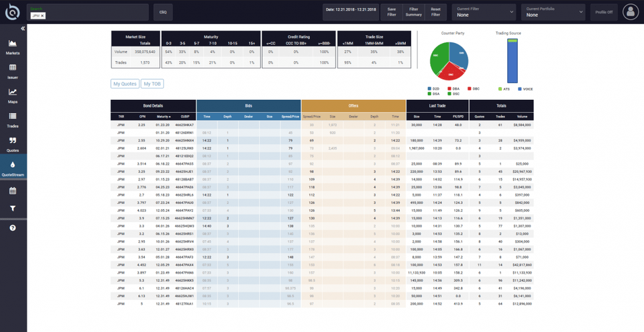The width and height of the screenshot is (644, 332).
Task: Open Quotes from the sidebar
Action: tap(13, 145)
